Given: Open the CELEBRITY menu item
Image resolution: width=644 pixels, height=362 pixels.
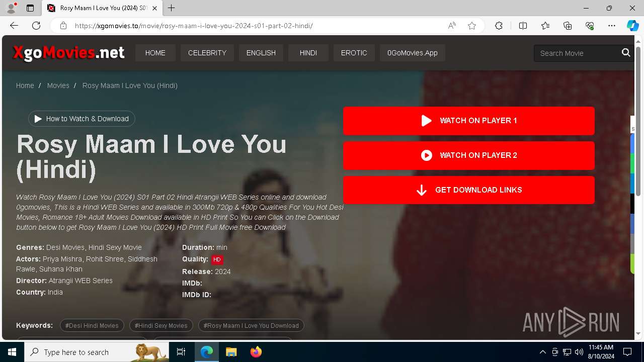Looking at the screenshot, I should 207,53.
